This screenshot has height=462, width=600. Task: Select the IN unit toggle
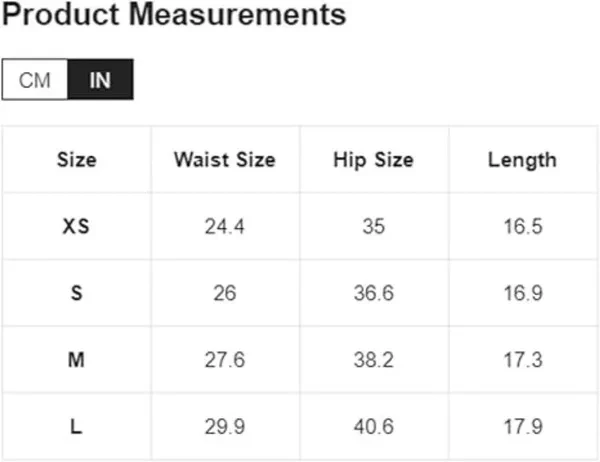(x=100, y=80)
